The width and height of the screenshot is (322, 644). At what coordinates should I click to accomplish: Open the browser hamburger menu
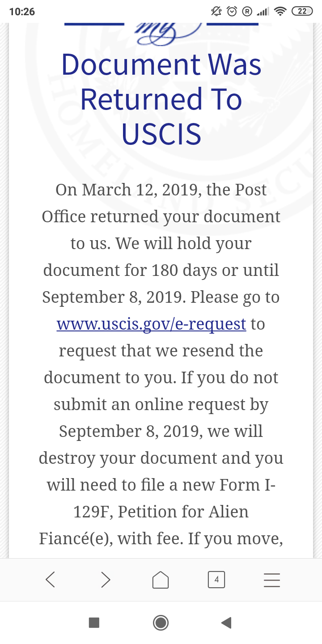click(272, 580)
